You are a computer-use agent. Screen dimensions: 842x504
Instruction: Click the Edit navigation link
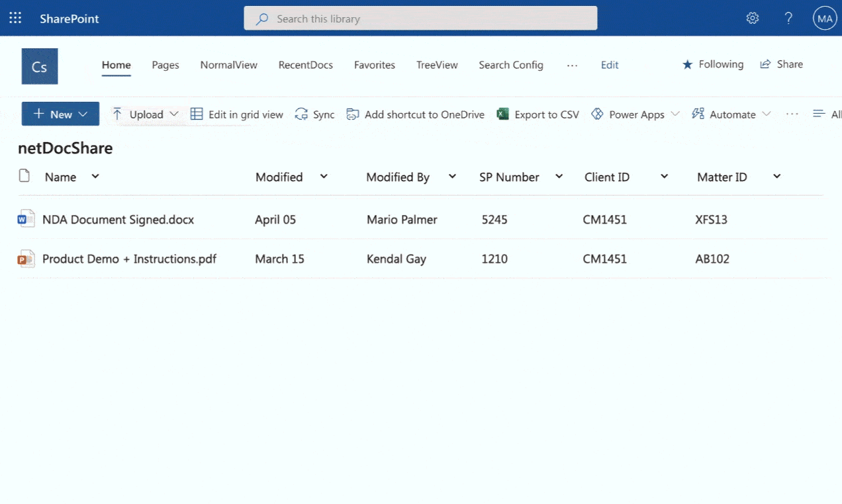click(610, 65)
